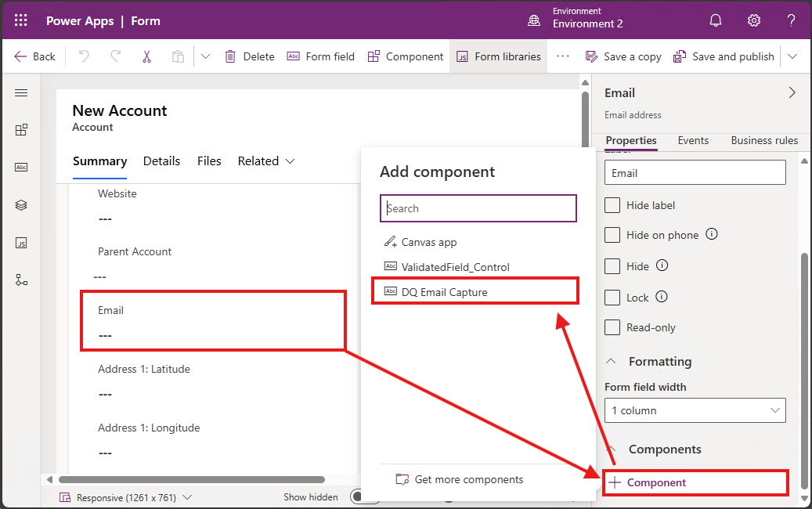
Task: Toggle the left navigation hamburger menu
Action: (x=21, y=93)
